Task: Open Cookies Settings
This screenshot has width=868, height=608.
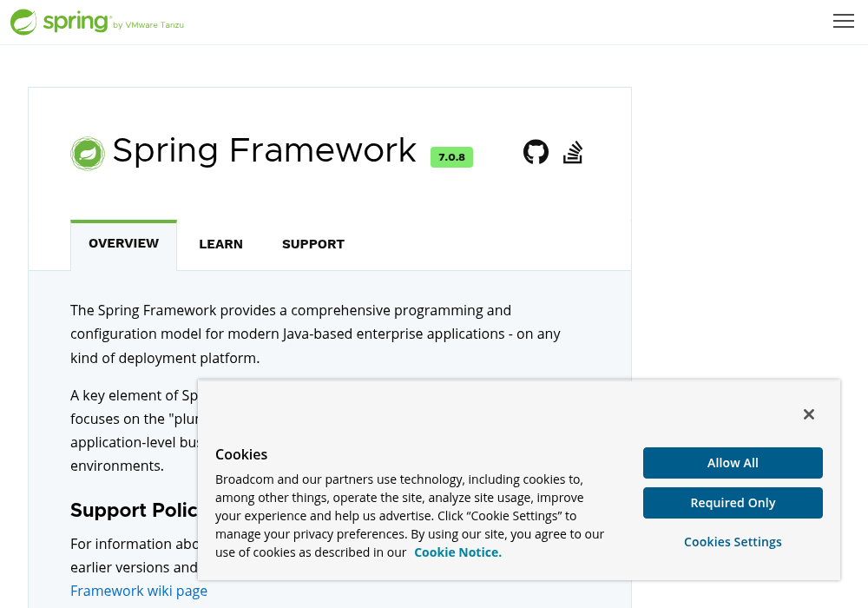Action: tap(733, 541)
